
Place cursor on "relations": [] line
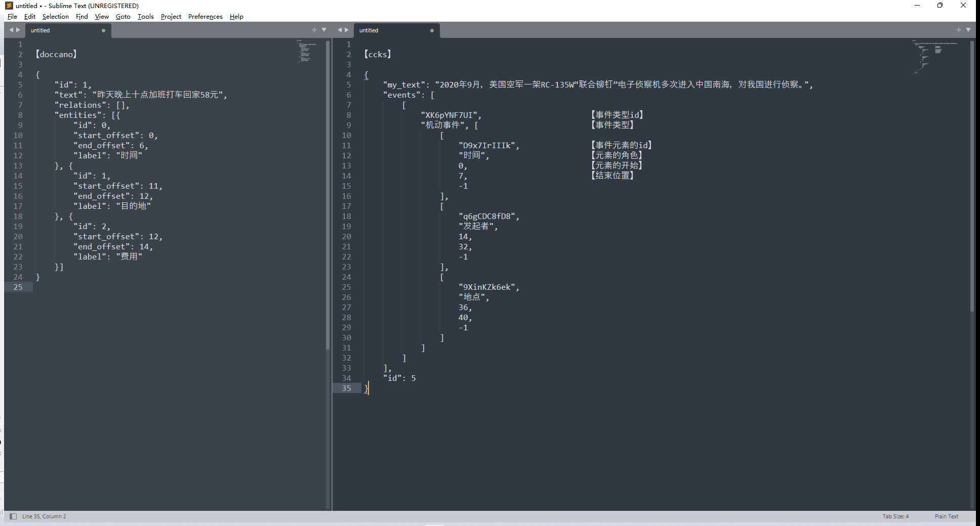point(92,105)
